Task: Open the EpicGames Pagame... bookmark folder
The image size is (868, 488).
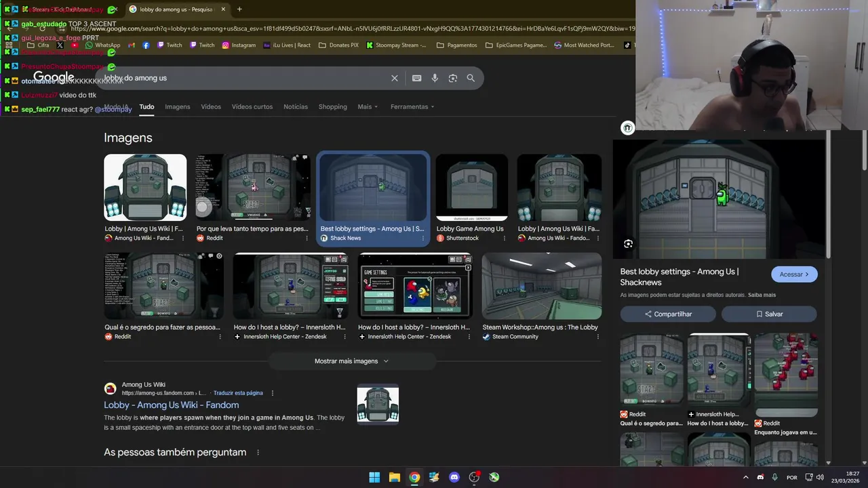Action: click(x=516, y=45)
